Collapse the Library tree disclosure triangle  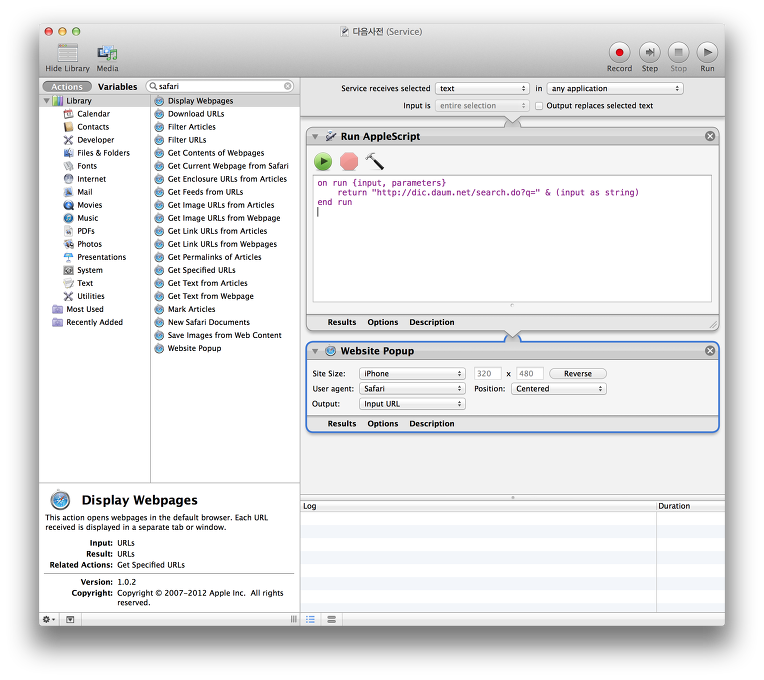pyautogui.click(x=47, y=101)
